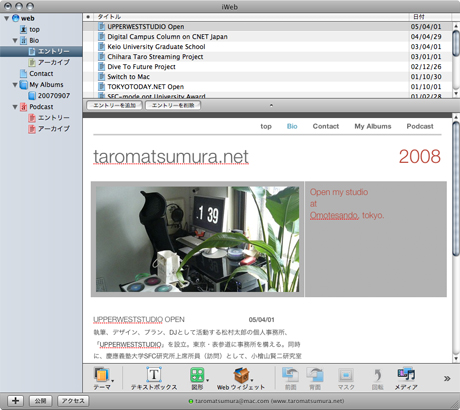This screenshot has width=460, height=410.
Task: Show more toolbar items with double chevron
Action: point(447,378)
